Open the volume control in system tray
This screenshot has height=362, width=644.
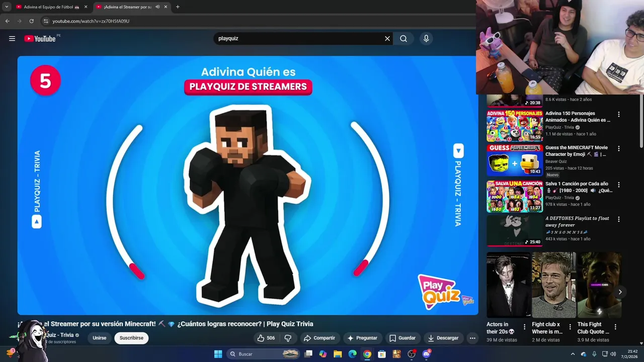point(613,354)
